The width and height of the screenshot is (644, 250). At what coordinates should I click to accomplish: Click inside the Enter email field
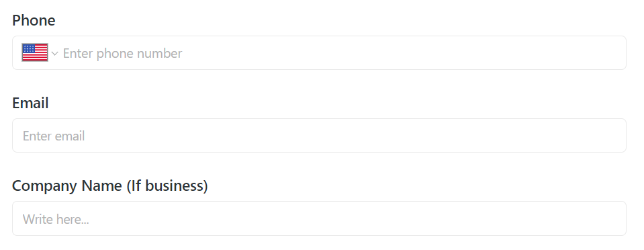[319, 136]
